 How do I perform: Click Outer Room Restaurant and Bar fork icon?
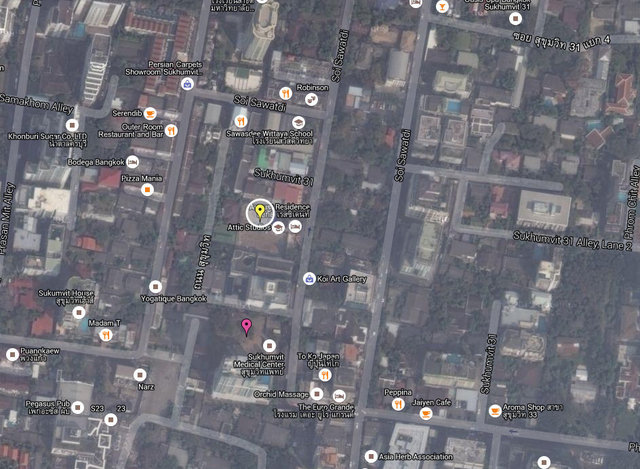tap(171, 131)
